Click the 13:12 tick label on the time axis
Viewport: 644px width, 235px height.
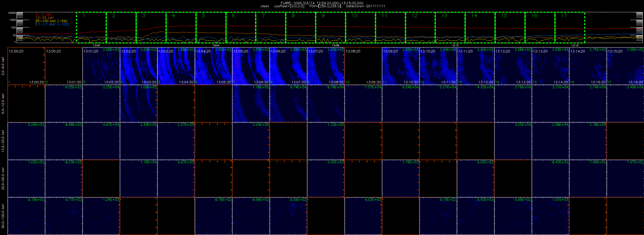pos(455,45)
